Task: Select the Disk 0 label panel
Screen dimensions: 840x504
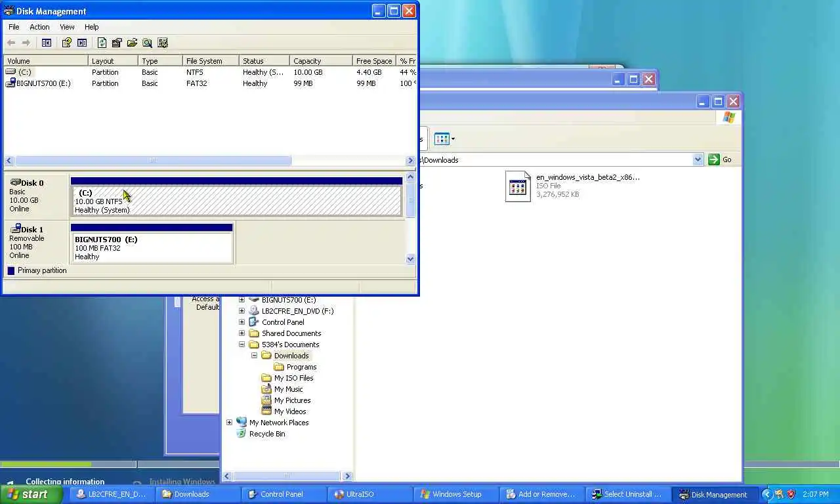Action: (36, 196)
